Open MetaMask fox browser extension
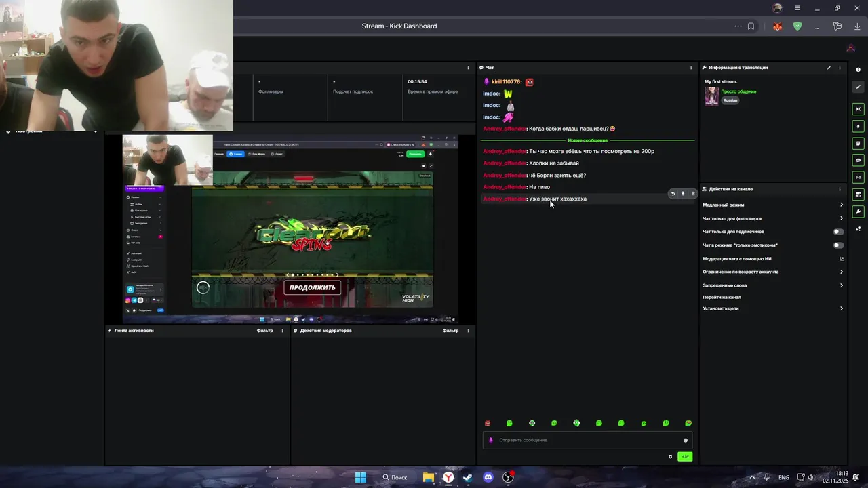Screen dimensions: 868x488 778,26
